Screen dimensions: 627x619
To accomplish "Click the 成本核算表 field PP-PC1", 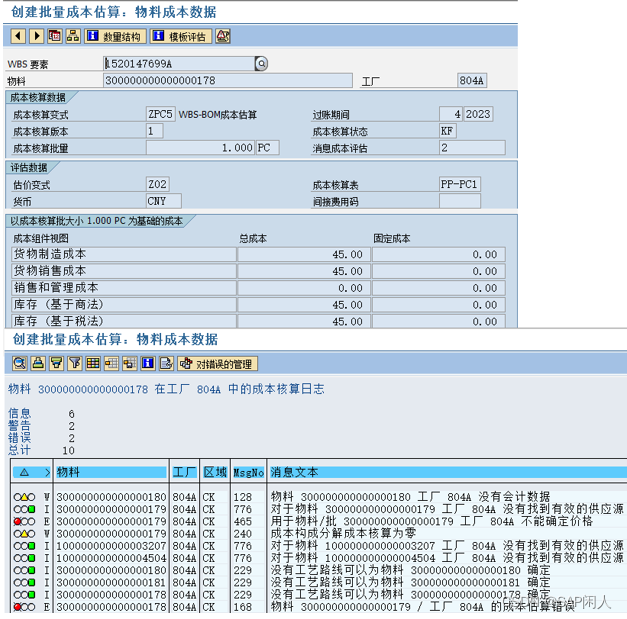I will [460, 184].
